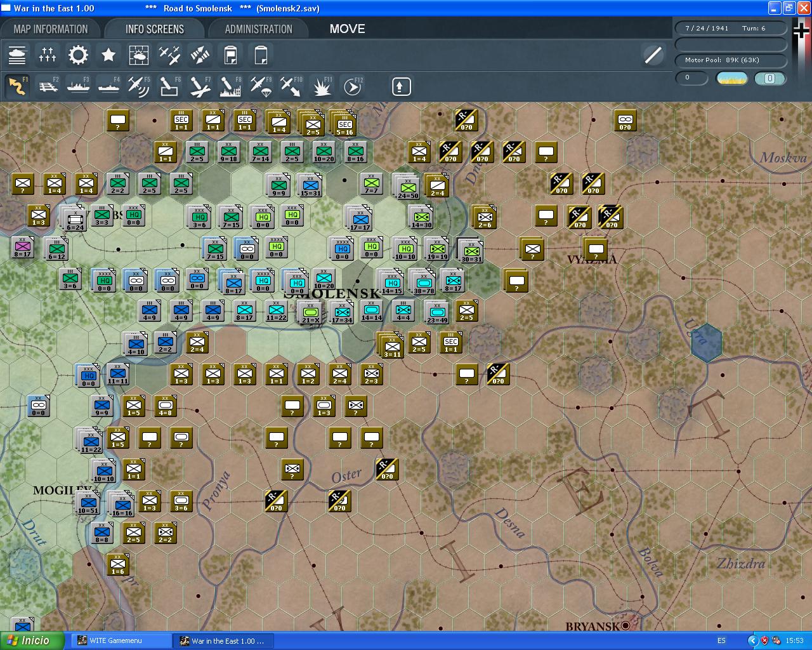Open the flagged report document icon
Viewport: 812px width, 650px height.
[230, 55]
